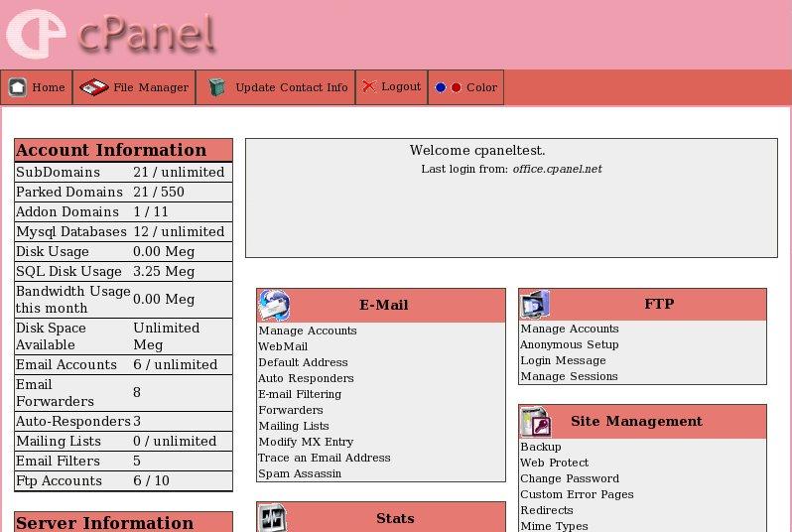Open the WebMail link
792x532 pixels.
click(x=283, y=346)
